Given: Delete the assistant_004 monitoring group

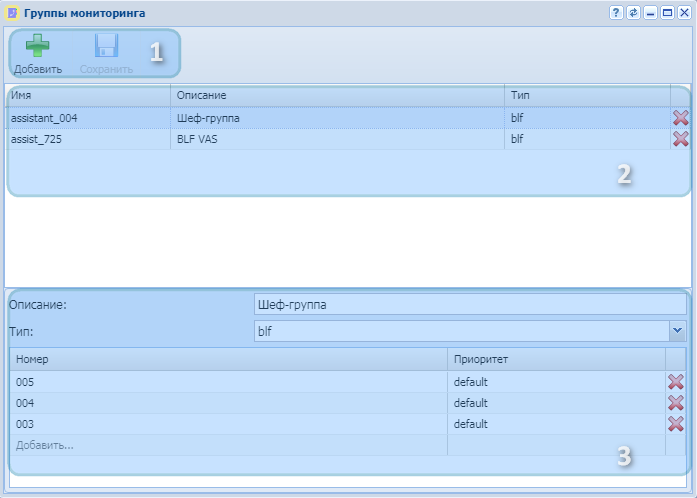Looking at the screenshot, I should [x=681, y=118].
